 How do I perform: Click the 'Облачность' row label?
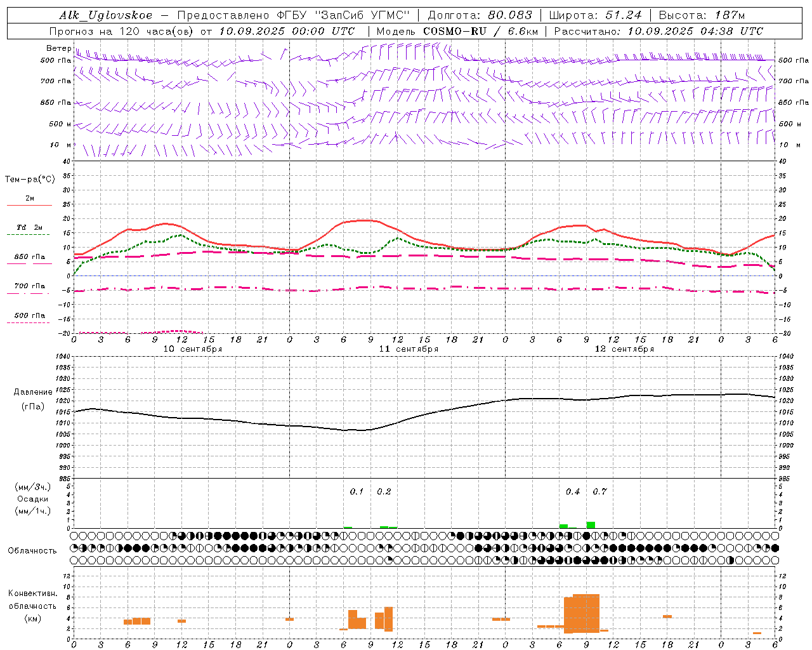coord(32,551)
